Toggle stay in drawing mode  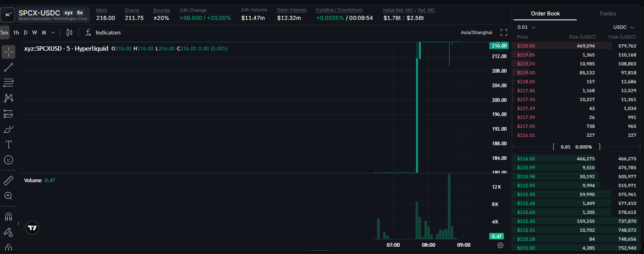9,232
